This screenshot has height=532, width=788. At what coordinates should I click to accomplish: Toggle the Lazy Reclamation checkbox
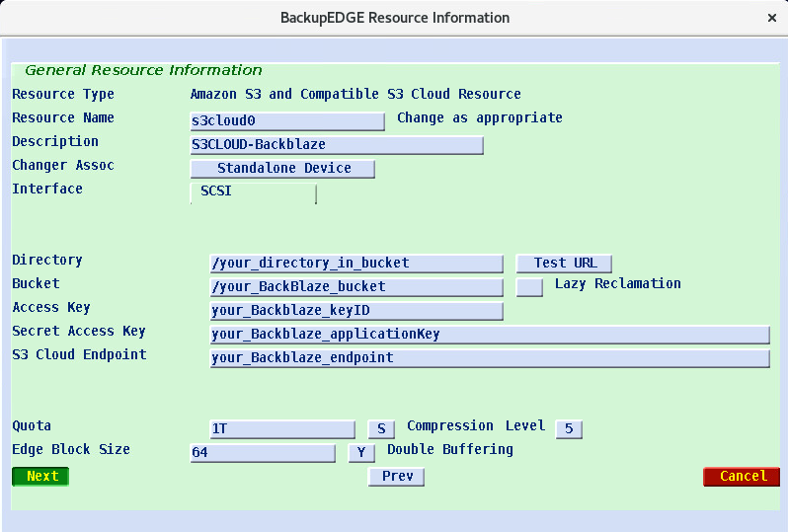(529, 287)
